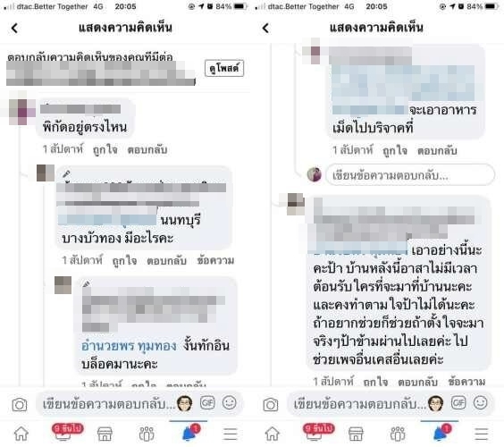The image size is (504, 447).
Task: Open notifications bell on left screen
Action: point(190,432)
